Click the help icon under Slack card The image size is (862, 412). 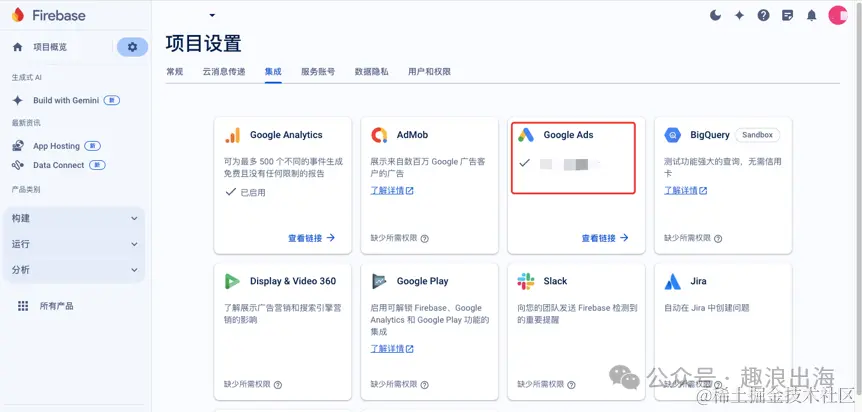[571, 385]
